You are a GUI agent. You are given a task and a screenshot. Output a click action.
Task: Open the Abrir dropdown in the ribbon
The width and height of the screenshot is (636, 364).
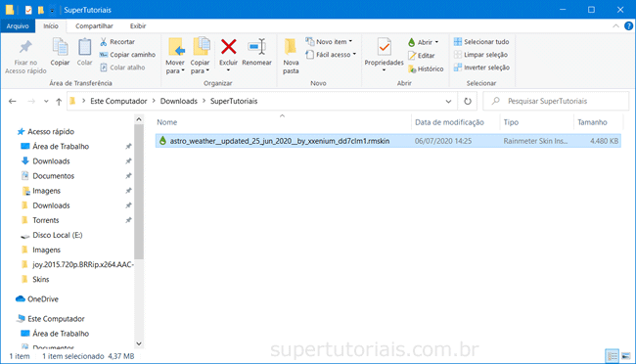(424, 42)
